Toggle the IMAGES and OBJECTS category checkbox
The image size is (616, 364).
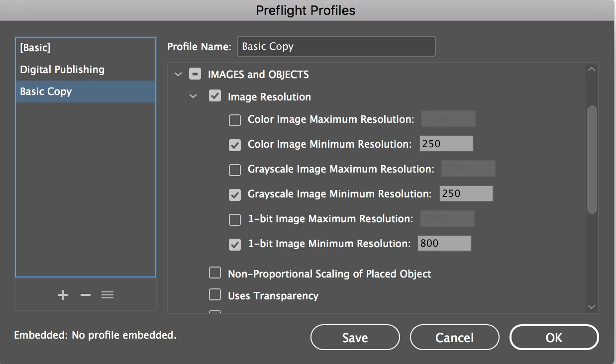tap(195, 75)
